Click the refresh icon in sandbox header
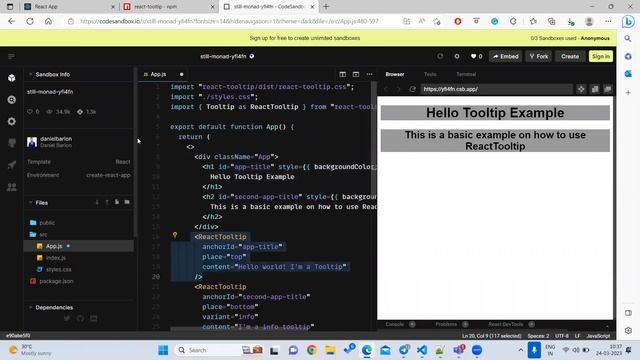The image size is (640, 360). click(440, 56)
